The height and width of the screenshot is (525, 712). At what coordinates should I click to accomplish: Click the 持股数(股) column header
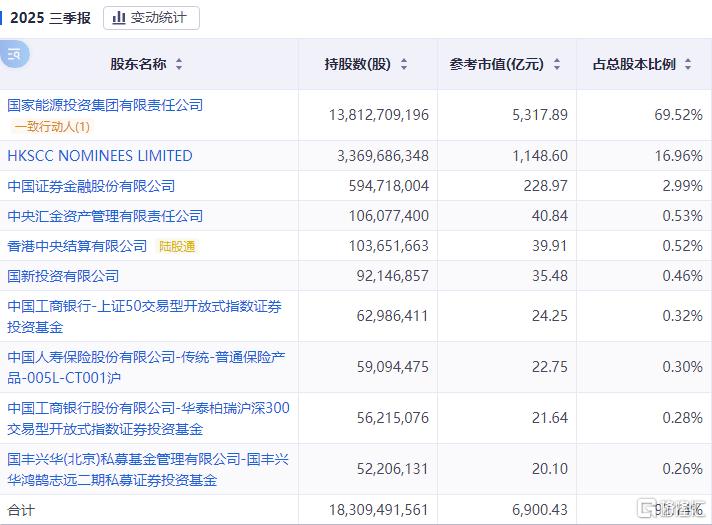tap(358, 64)
